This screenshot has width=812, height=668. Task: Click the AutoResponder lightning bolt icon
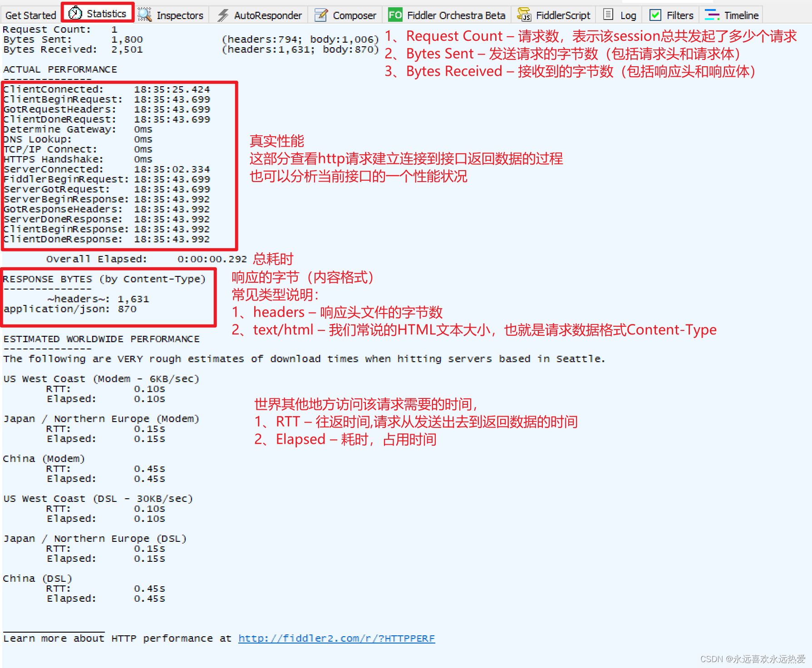[x=222, y=14]
